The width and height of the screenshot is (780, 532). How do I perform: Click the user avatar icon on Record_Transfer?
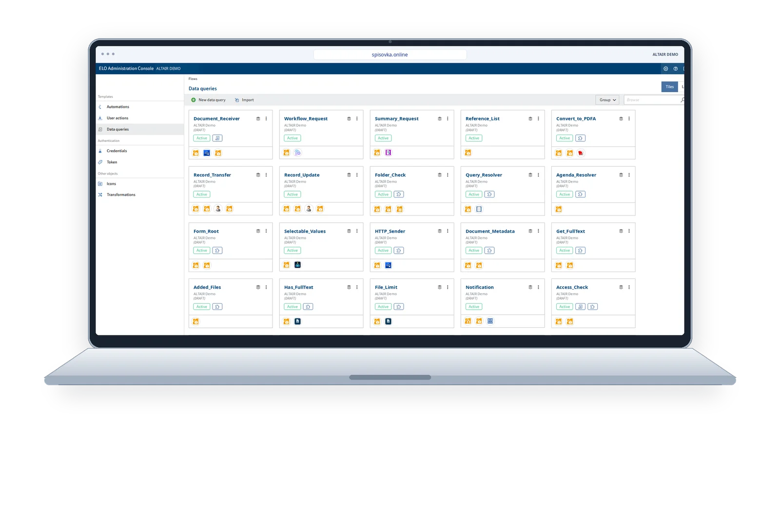218,209
